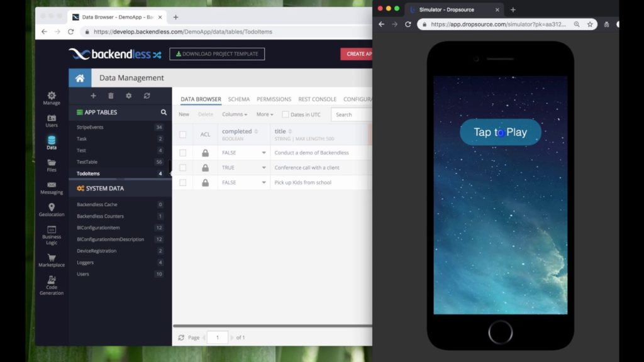
Task: Click the Backendless logo
Action: 115,54
